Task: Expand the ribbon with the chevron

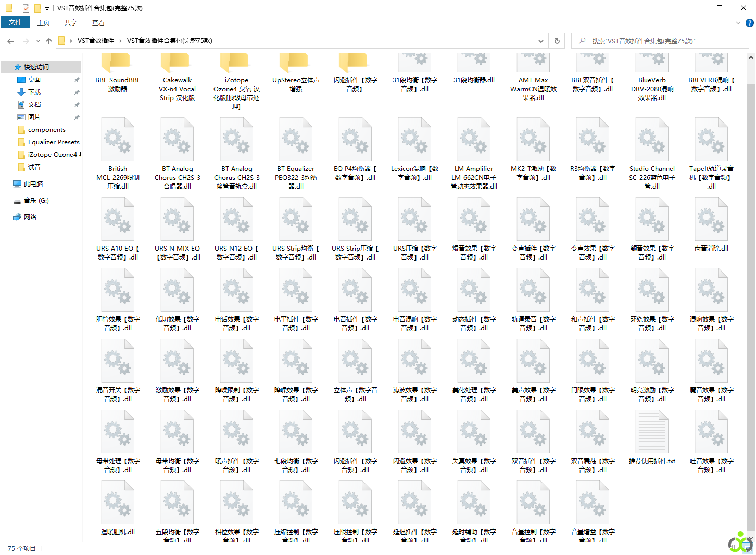Action: 738,23
